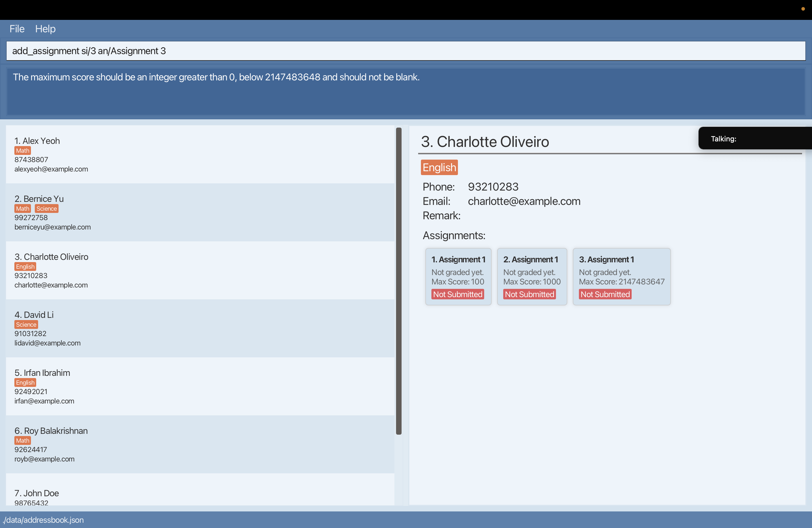
Task: Select Bernice Yu list entry
Action: pyautogui.click(x=200, y=212)
